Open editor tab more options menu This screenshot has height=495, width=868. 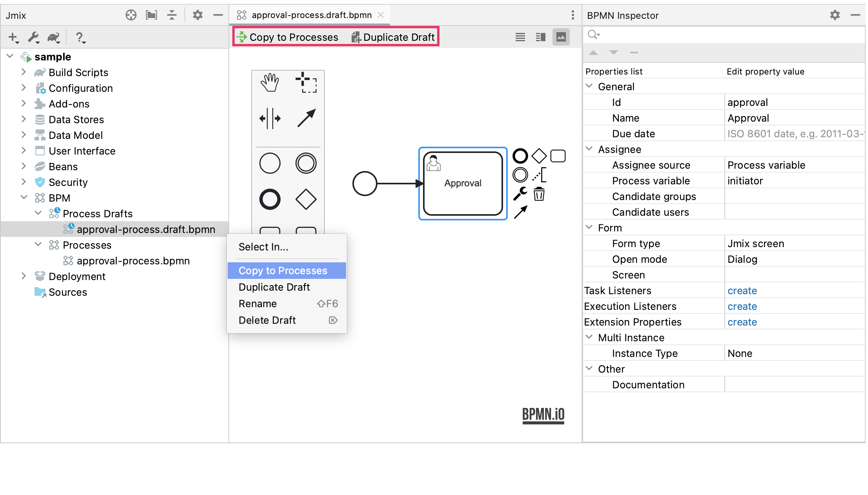tap(573, 15)
